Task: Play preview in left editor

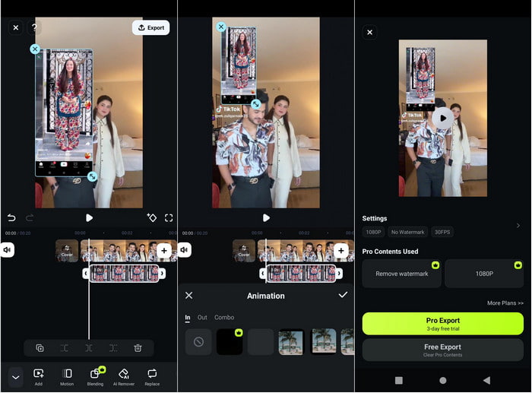Action: click(89, 217)
